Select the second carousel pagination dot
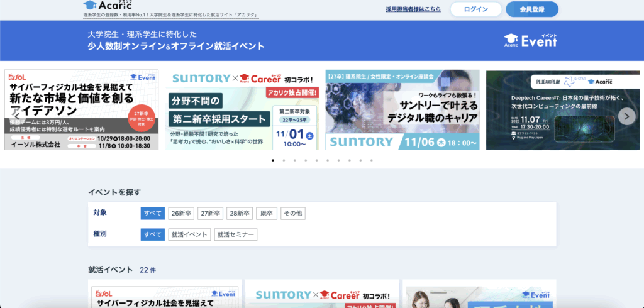The width and height of the screenshot is (644, 308). tap(284, 160)
